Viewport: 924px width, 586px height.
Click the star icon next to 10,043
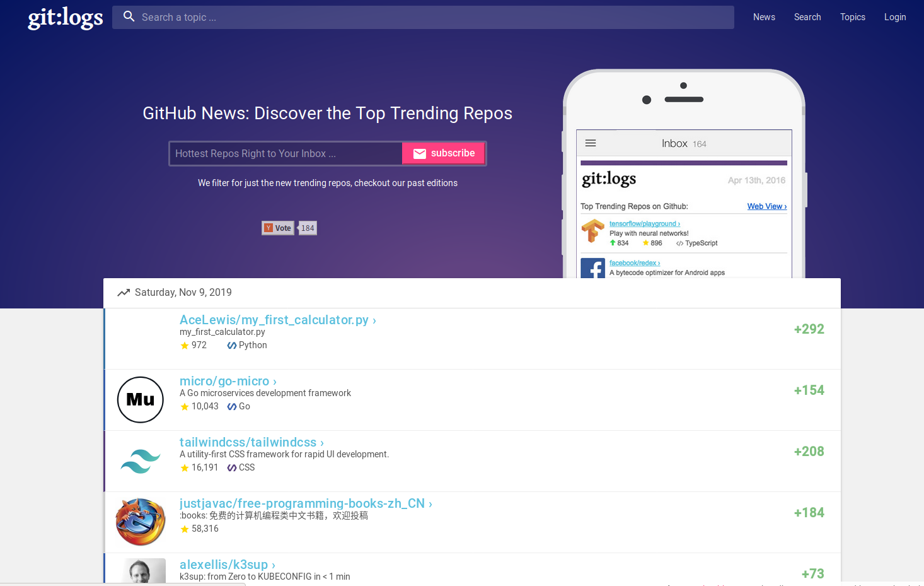tap(185, 407)
